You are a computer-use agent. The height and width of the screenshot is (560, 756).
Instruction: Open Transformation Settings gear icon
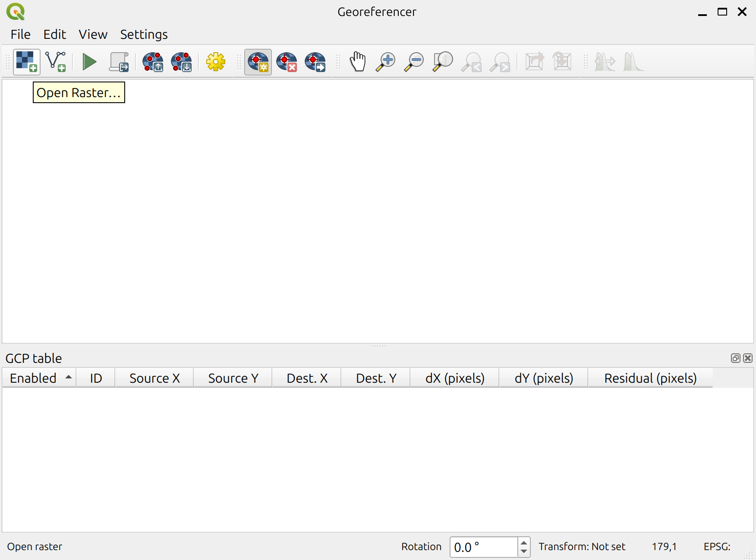pos(215,62)
